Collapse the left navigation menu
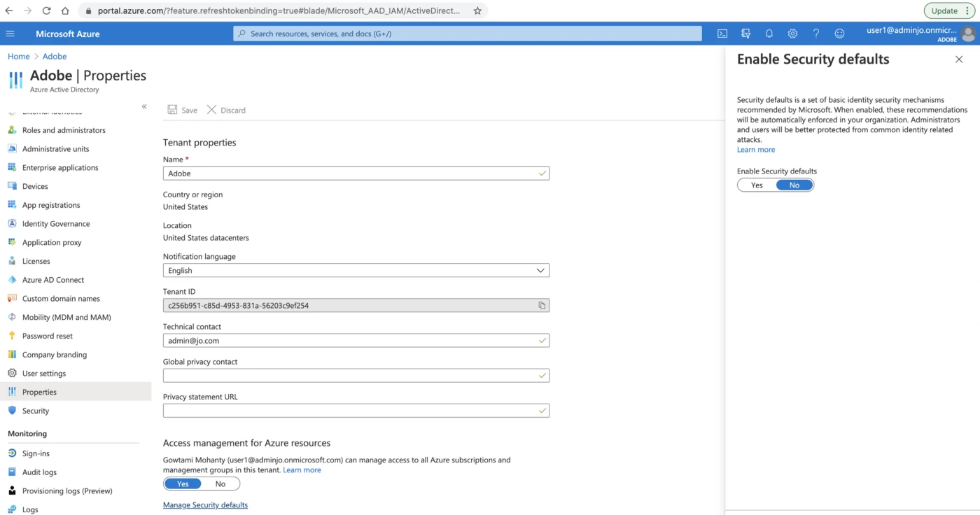The image size is (980, 515). click(144, 106)
